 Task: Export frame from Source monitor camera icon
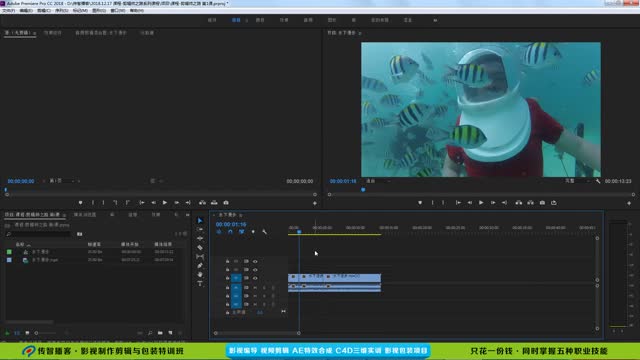pos(226,202)
